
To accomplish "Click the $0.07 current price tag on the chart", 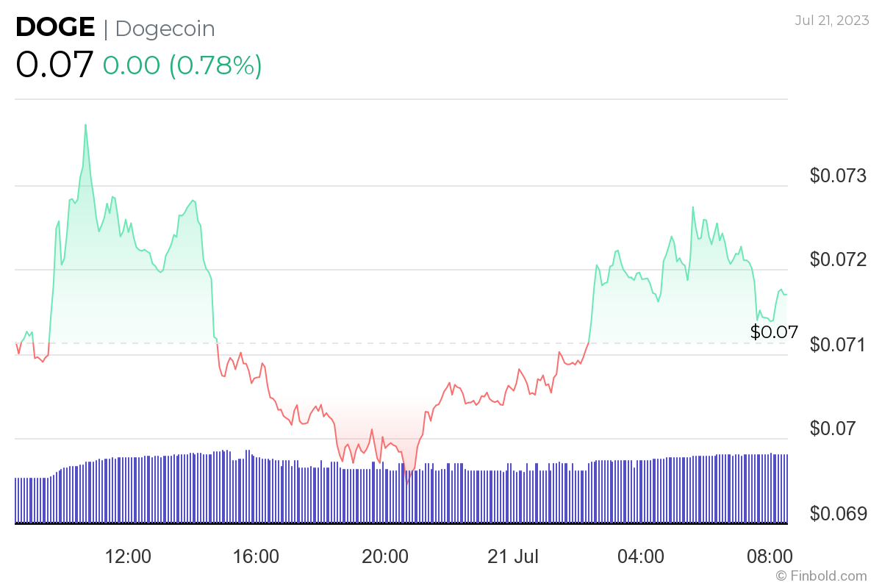I will pos(774,332).
